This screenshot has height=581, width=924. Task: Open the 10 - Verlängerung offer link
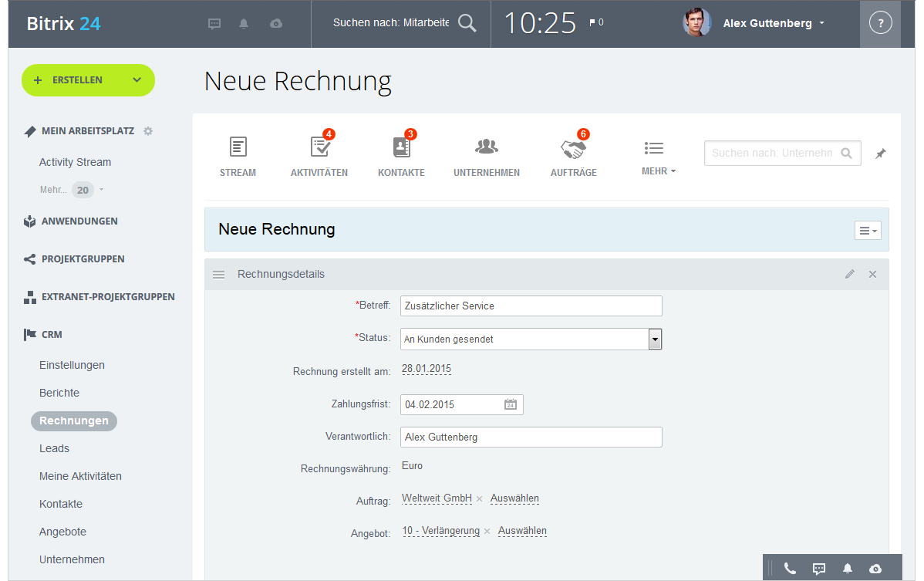441,531
